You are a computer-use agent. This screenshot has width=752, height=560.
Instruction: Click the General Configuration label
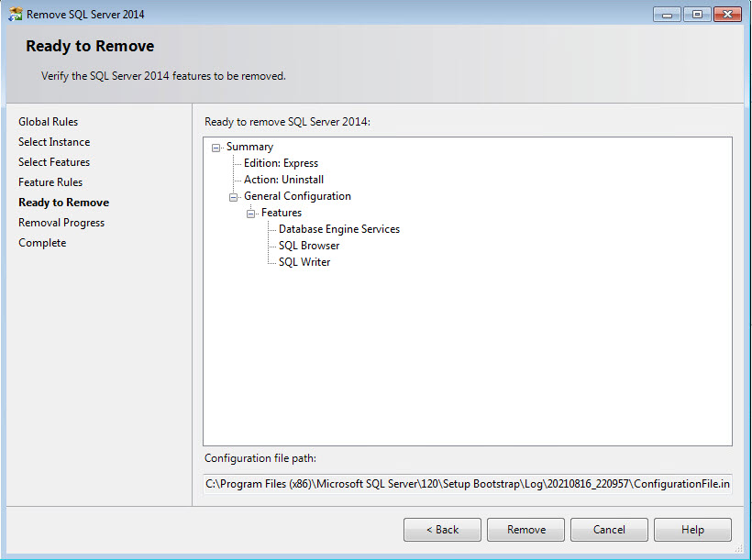point(297,196)
